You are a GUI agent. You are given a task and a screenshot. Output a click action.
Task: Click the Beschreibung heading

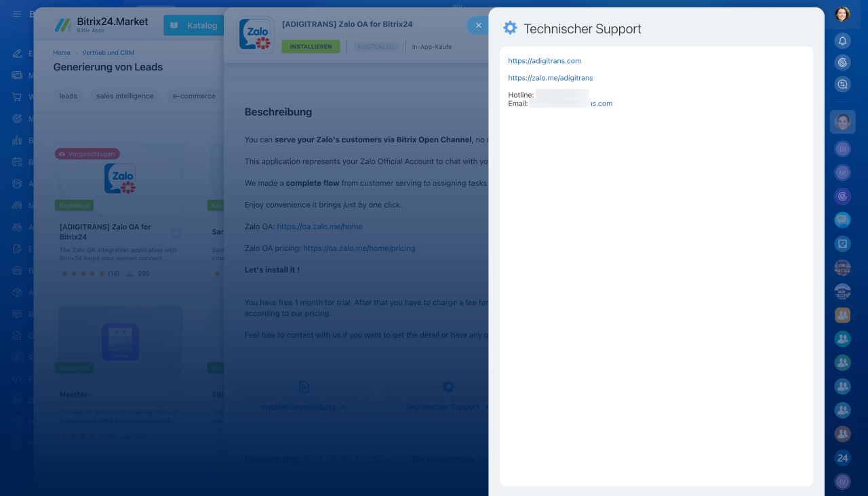pos(278,112)
